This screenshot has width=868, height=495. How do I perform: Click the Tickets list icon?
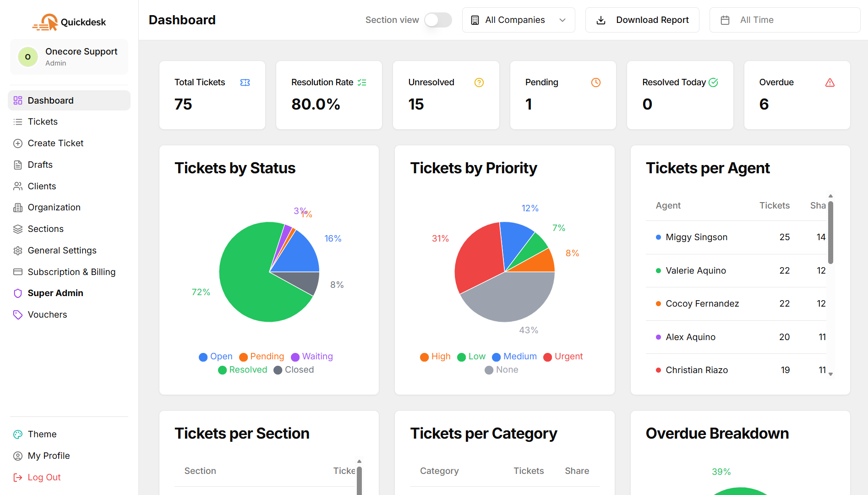pos(18,122)
